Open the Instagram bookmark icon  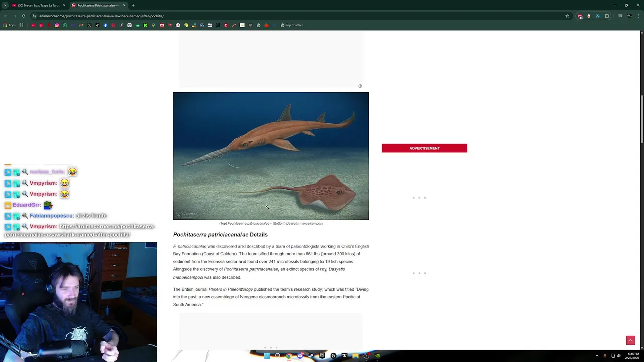pyautogui.click(x=57, y=25)
